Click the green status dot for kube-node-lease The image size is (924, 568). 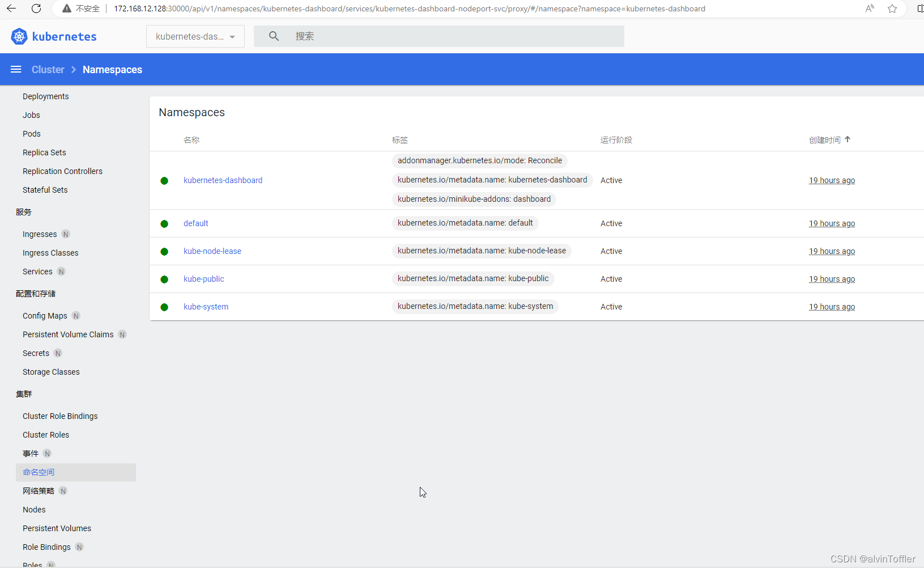pyautogui.click(x=164, y=252)
